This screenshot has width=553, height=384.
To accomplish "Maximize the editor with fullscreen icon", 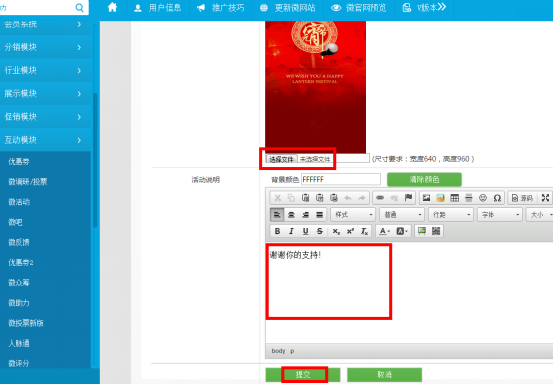I will point(545,198).
